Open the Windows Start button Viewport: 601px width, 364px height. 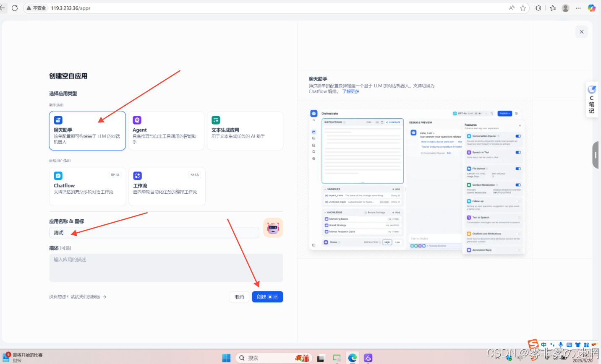coord(226,358)
